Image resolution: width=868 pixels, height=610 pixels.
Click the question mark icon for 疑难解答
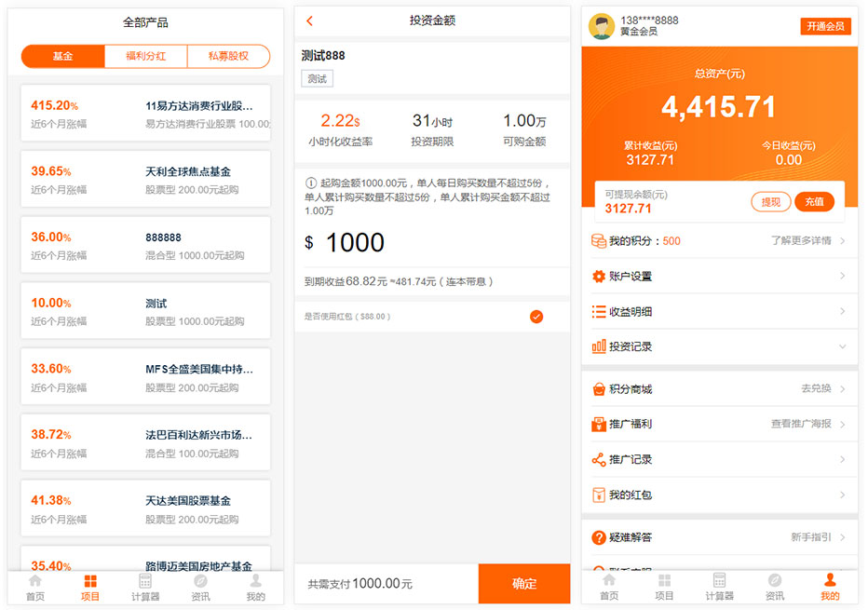(599, 537)
